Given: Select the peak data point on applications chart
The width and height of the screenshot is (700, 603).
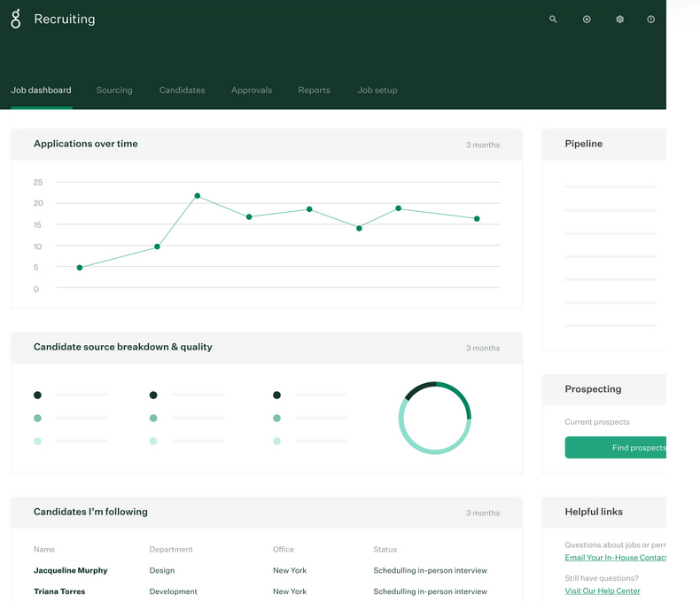Looking at the screenshot, I should click(x=198, y=196).
